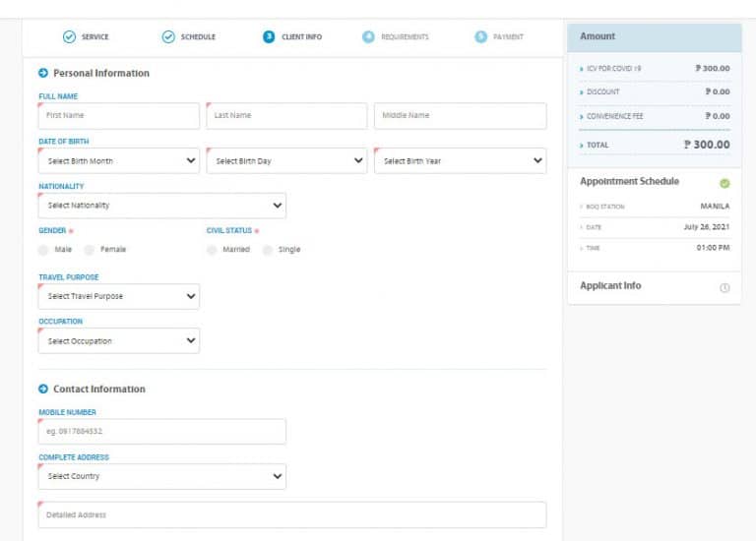The image size is (756, 541).
Task: Expand the Select Travel Purpose dropdown
Action: (x=118, y=296)
